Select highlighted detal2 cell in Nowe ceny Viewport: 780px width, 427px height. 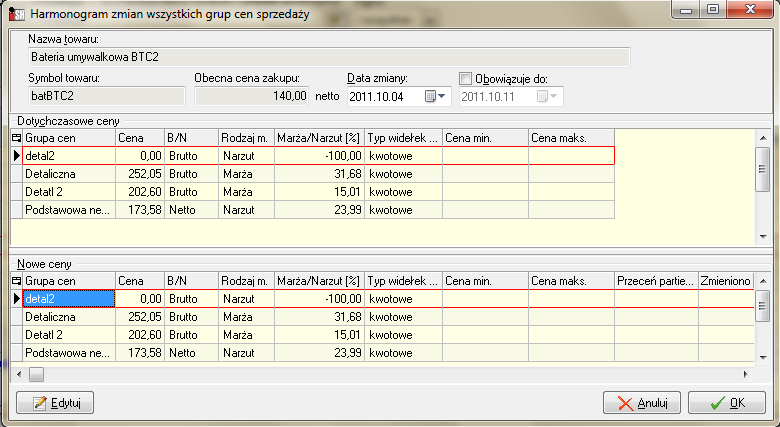pyautogui.click(x=69, y=299)
